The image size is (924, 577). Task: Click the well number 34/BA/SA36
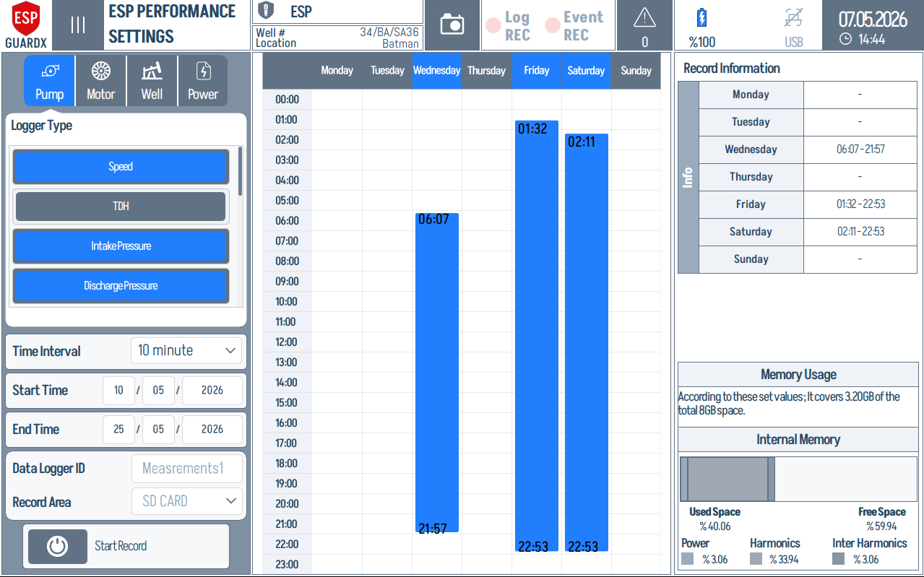click(389, 32)
